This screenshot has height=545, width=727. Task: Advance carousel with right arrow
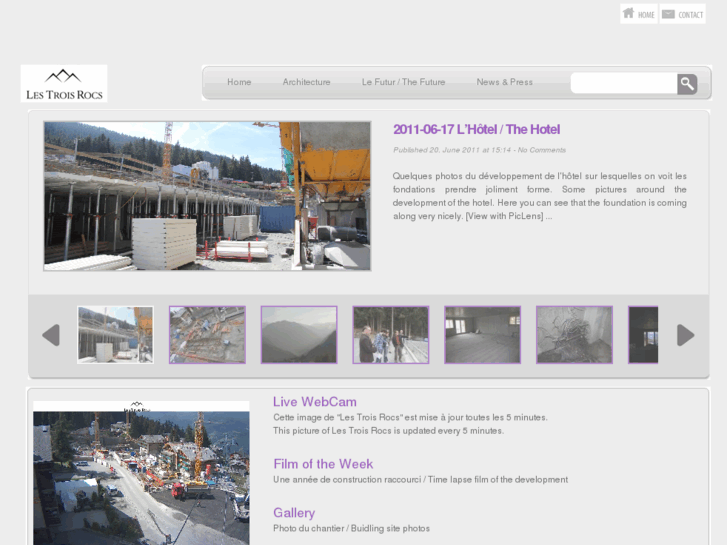click(686, 335)
